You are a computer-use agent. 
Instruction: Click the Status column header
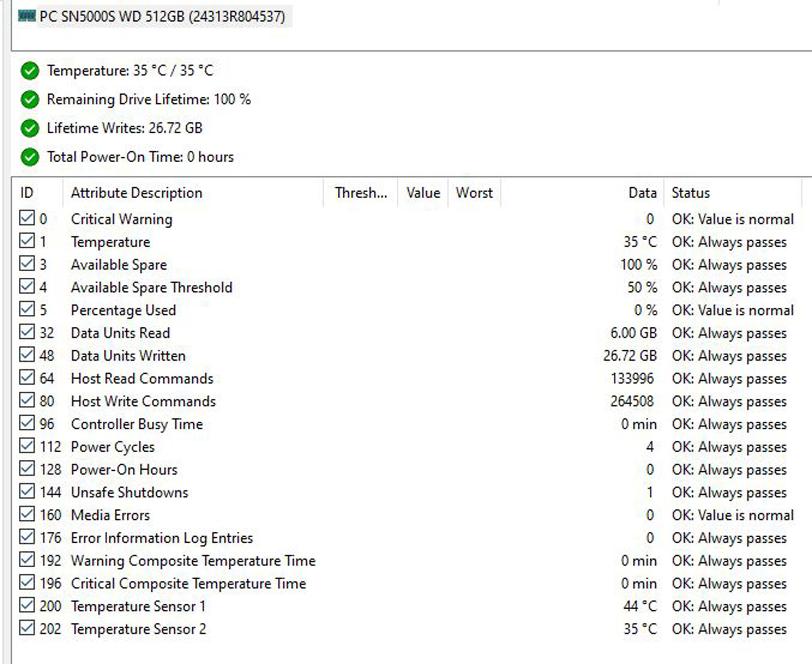coord(733,193)
